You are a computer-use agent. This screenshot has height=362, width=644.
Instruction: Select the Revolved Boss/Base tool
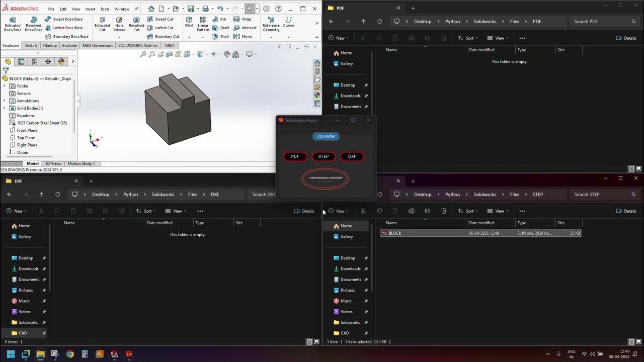(x=33, y=24)
